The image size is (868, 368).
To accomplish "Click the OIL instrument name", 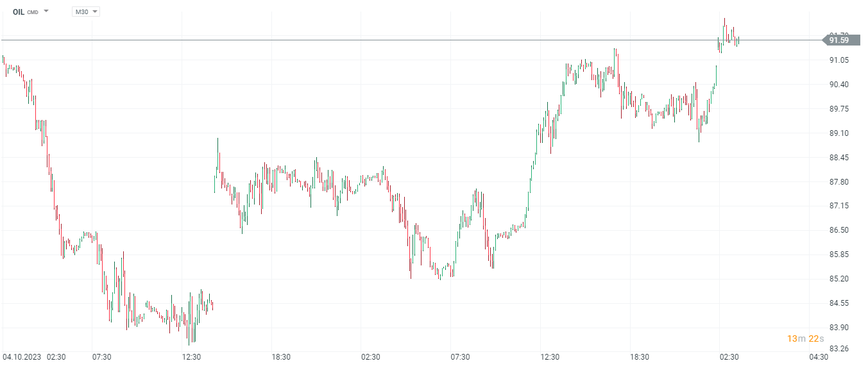I will point(19,12).
